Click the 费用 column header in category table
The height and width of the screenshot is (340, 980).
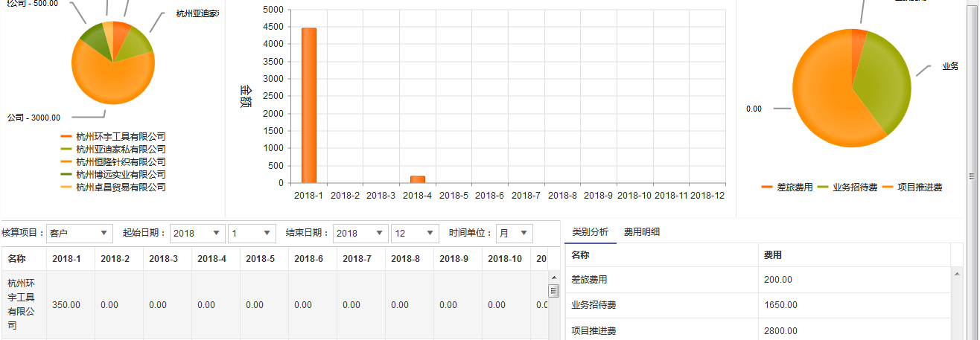point(772,255)
